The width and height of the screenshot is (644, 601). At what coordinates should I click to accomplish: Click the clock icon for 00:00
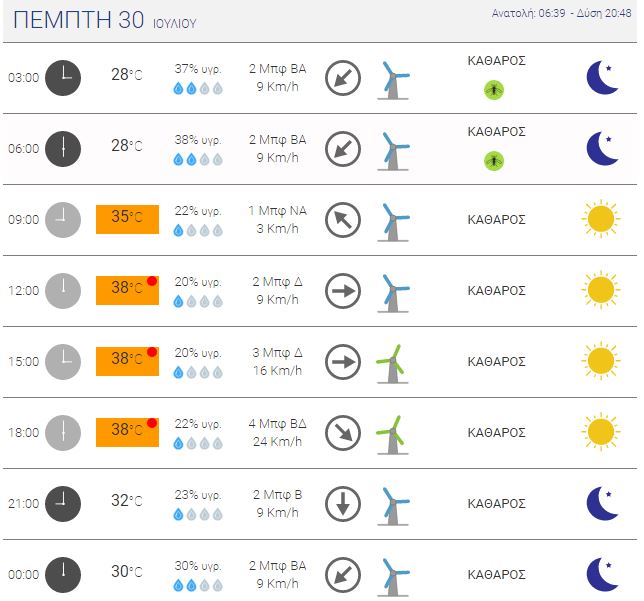63,575
